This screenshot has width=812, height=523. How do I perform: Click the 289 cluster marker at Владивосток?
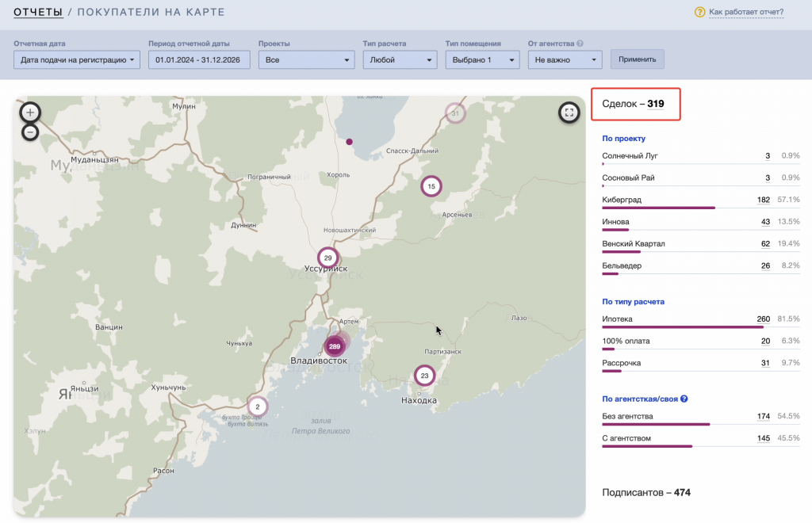click(x=335, y=346)
